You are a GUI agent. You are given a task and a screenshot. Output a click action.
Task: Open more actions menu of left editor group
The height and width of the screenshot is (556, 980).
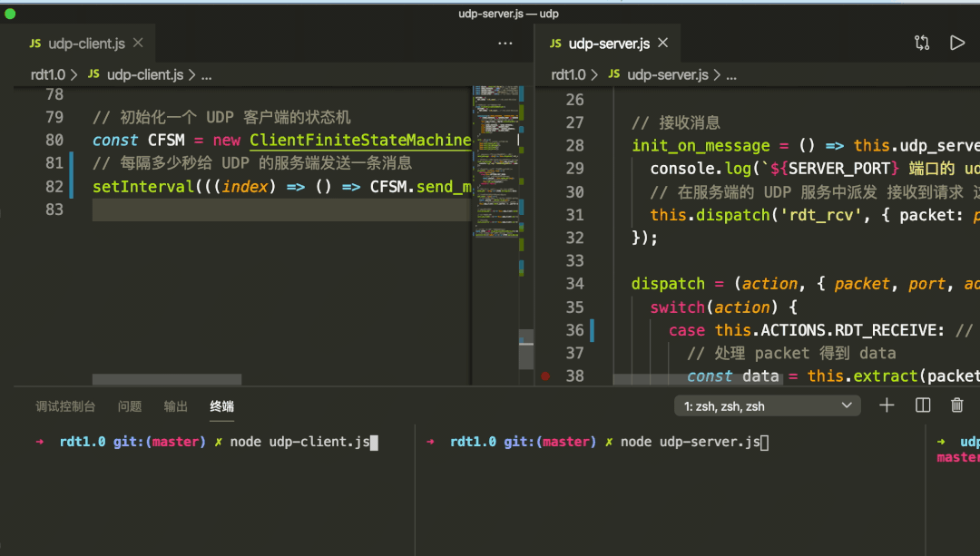(x=505, y=44)
